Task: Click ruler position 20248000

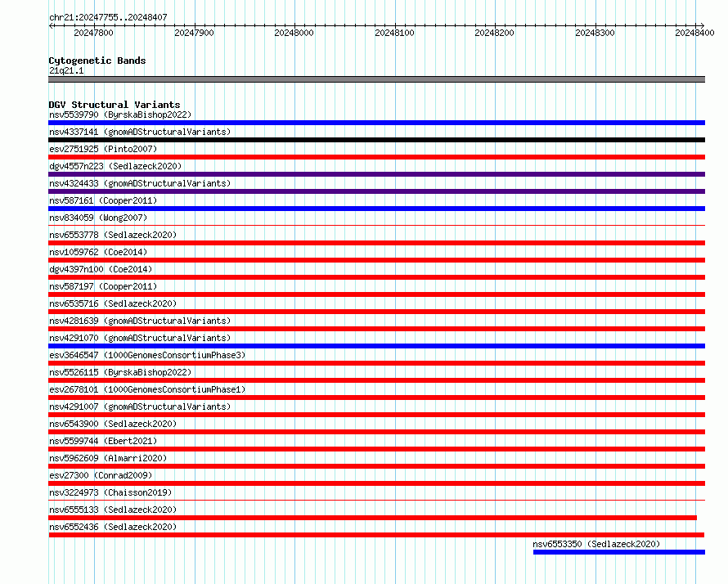Action: (294, 33)
